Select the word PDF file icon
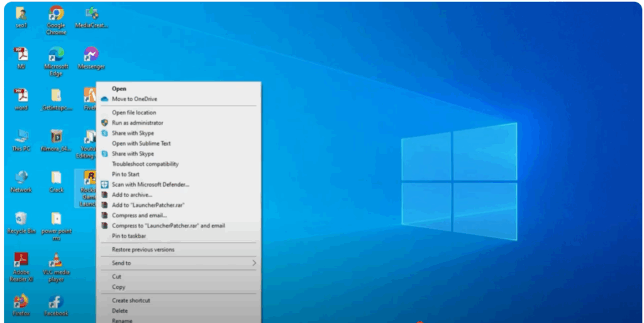The image size is (644, 323). click(21, 99)
